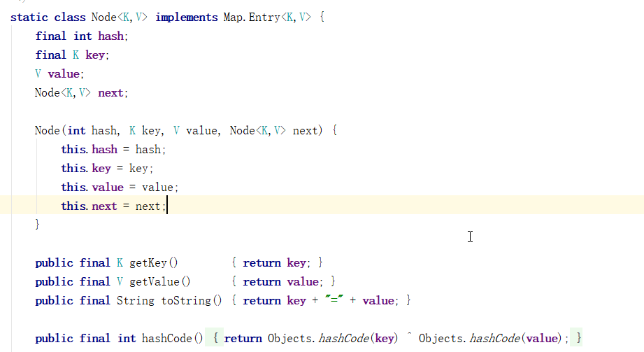
Task: Select the 'Map.Entry<K,V>' interface name
Action: click(x=267, y=17)
